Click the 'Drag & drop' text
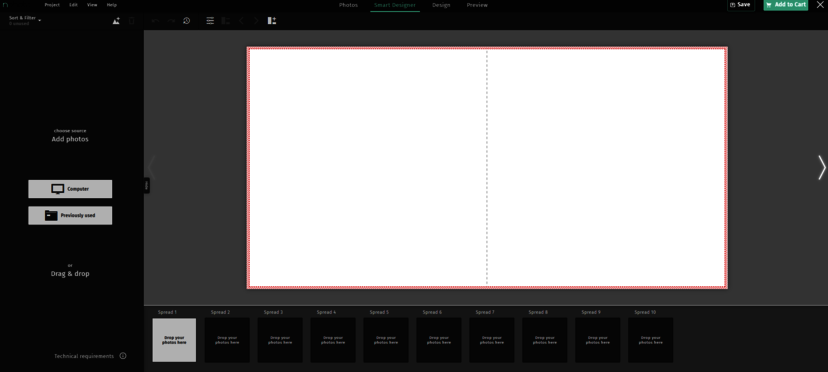The width and height of the screenshot is (828, 372). click(x=70, y=274)
